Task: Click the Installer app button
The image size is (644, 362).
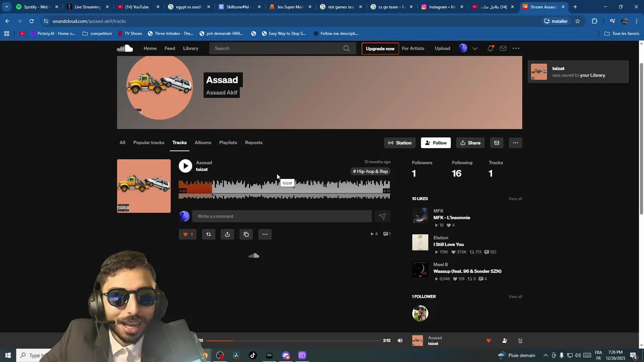Action: coord(555,21)
